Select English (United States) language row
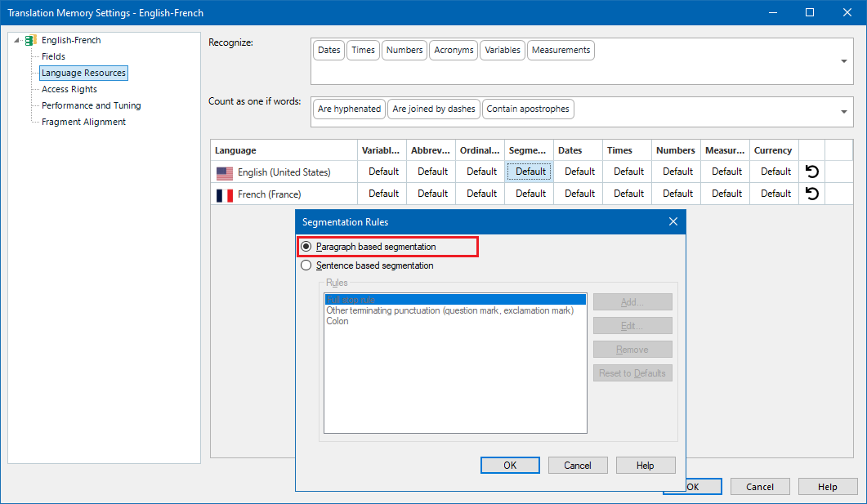 click(x=284, y=172)
